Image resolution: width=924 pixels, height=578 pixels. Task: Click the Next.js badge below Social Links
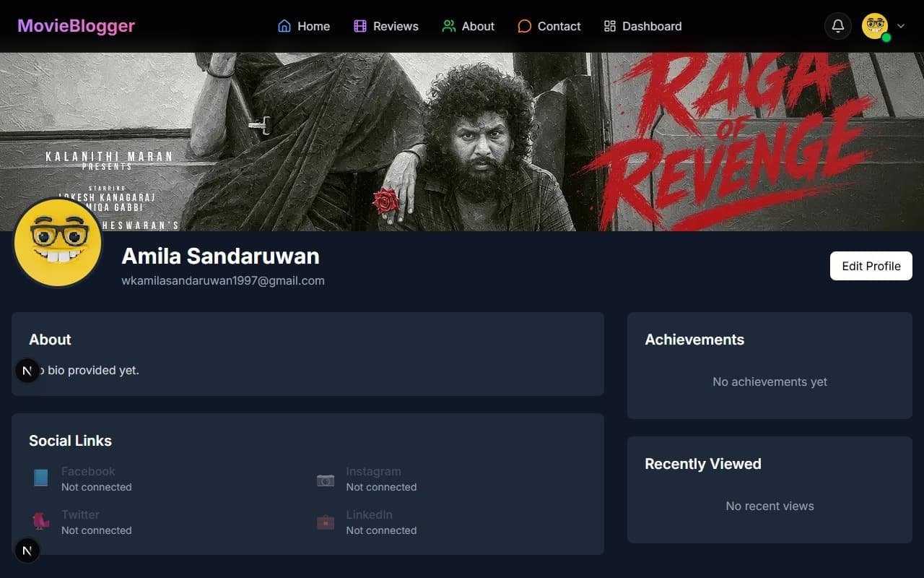[27, 551]
